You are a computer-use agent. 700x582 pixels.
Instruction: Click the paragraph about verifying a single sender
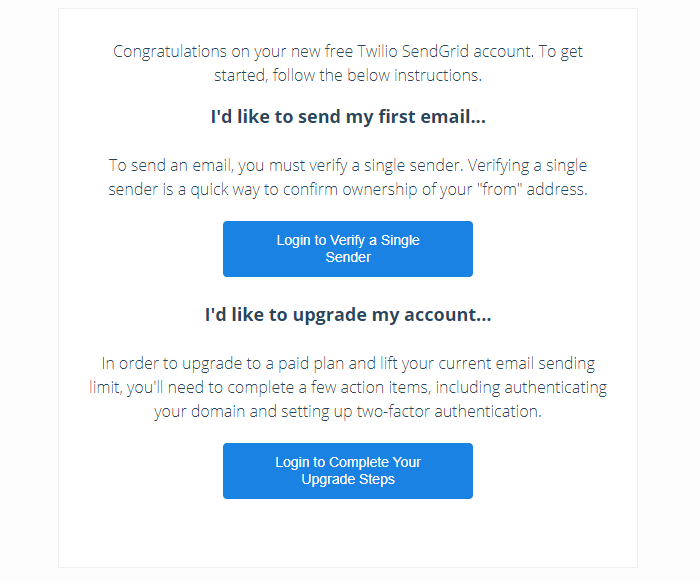[348, 177]
